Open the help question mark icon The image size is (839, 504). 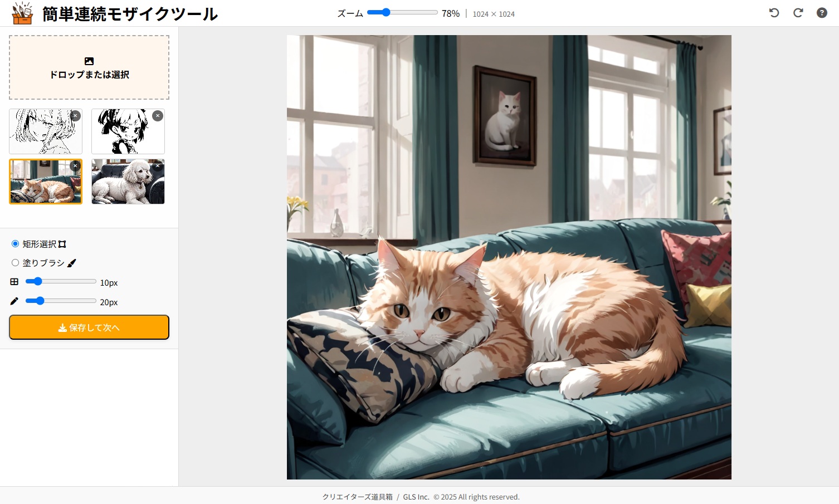[822, 13]
